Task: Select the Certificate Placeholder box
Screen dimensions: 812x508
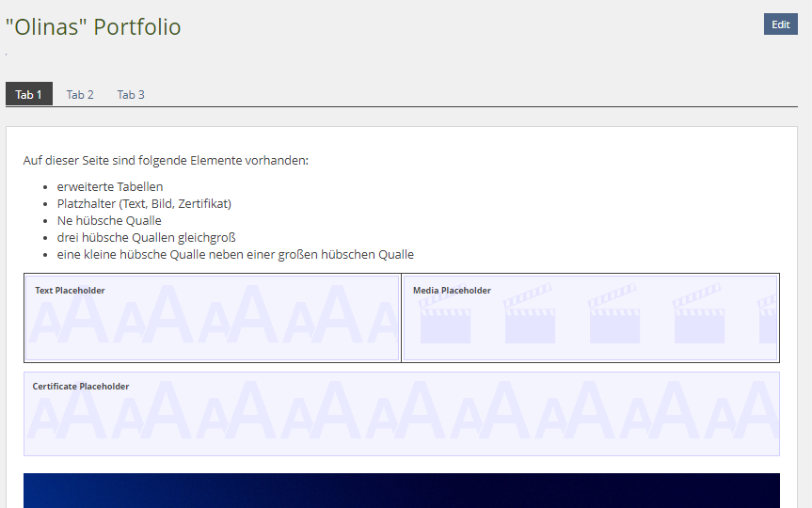Action: click(402, 414)
